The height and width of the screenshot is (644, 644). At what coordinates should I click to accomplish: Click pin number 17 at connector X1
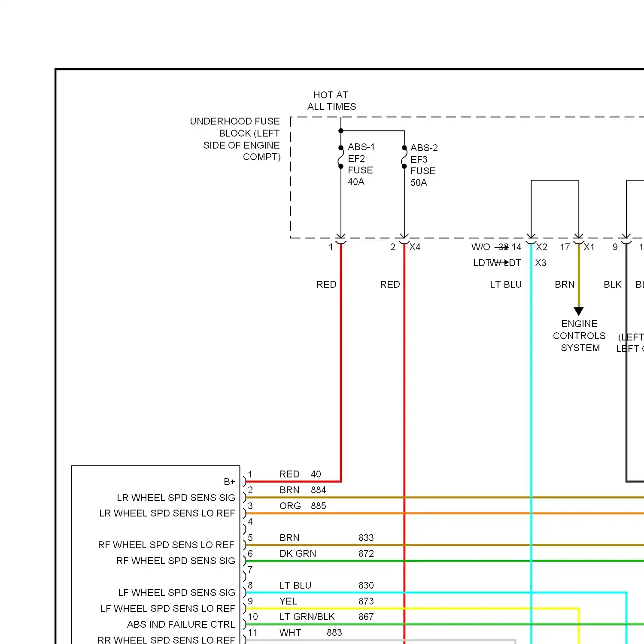coord(565,247)
